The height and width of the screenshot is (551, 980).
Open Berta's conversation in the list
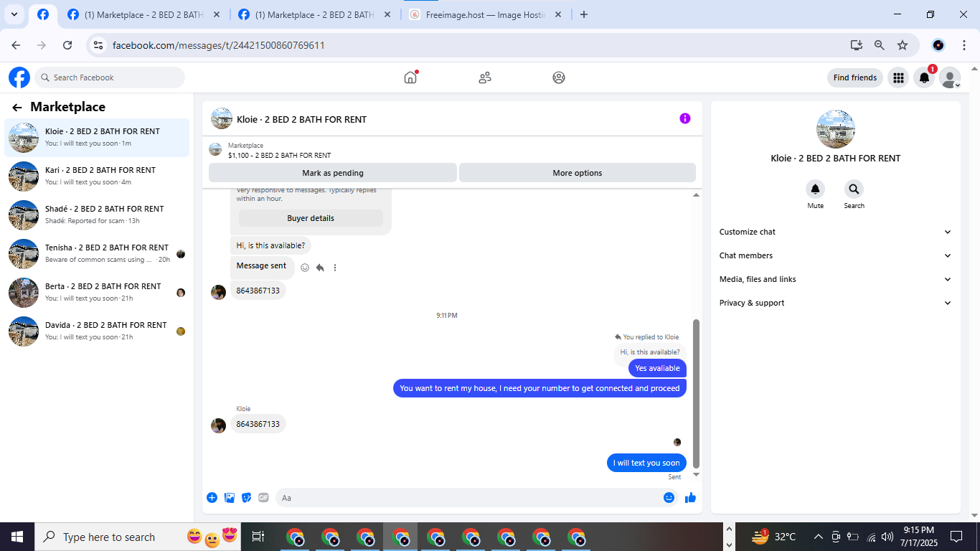(97, 292)
